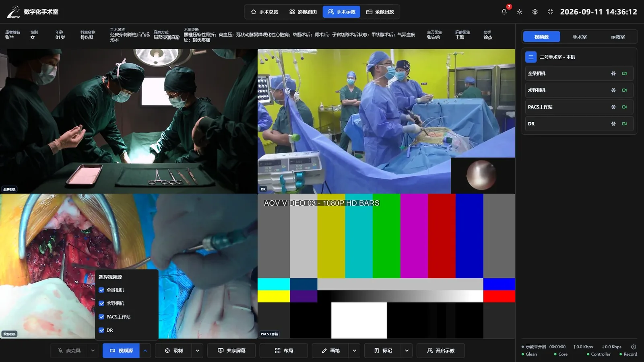This screenshot has height=362, width=644.
Task: Exit fullscreen using the collapse arrows icon
Action: tap(550, 12)
